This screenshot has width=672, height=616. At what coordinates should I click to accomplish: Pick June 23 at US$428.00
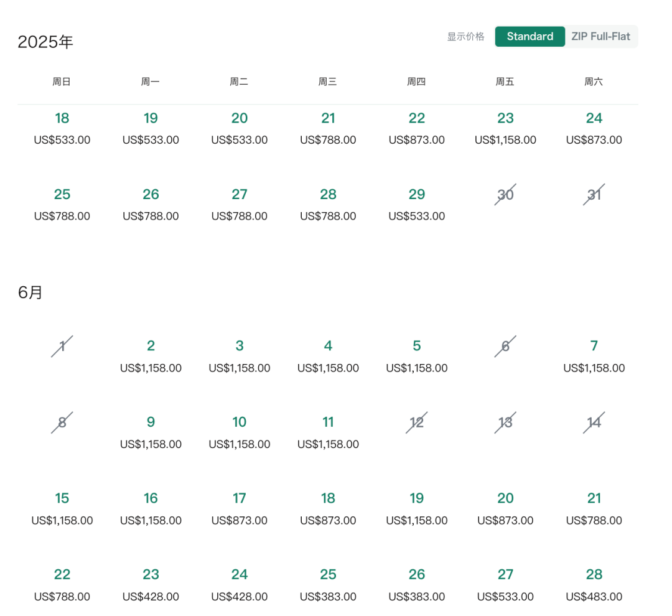(x=151, y=585)
